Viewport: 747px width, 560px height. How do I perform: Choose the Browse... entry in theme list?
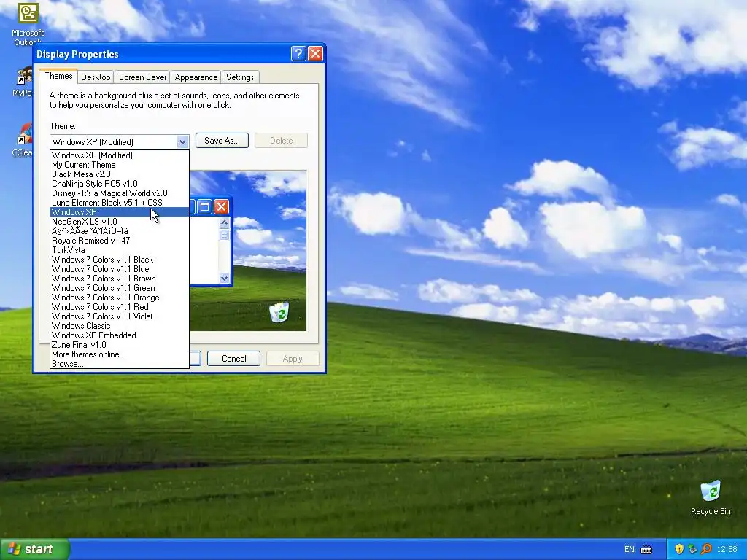tap(119, 364)
